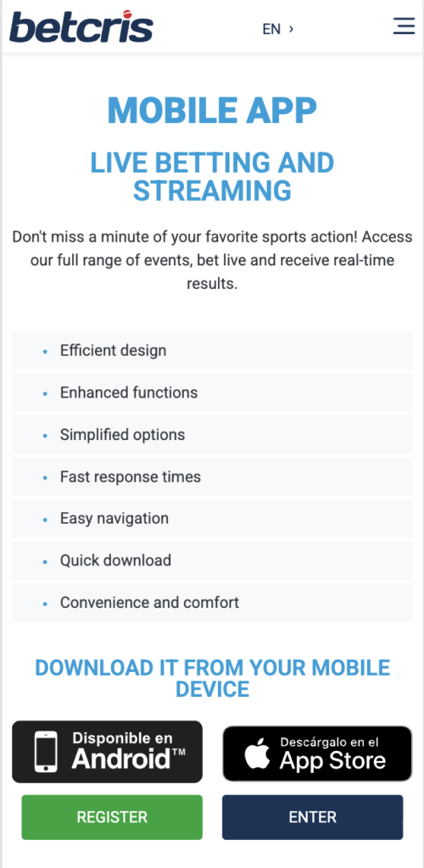
Task: Click the LIVE BETTING AND STREAMING heading
Action: (212, 176)
